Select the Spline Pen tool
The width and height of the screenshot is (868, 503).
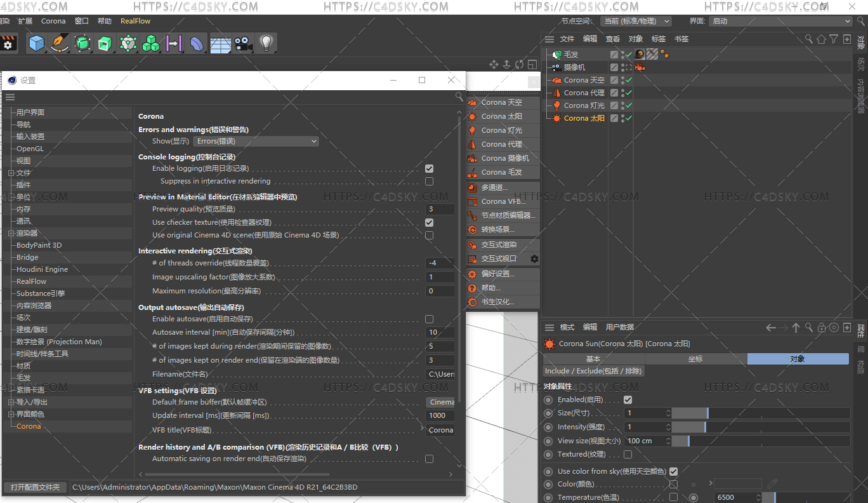[60, 43]
